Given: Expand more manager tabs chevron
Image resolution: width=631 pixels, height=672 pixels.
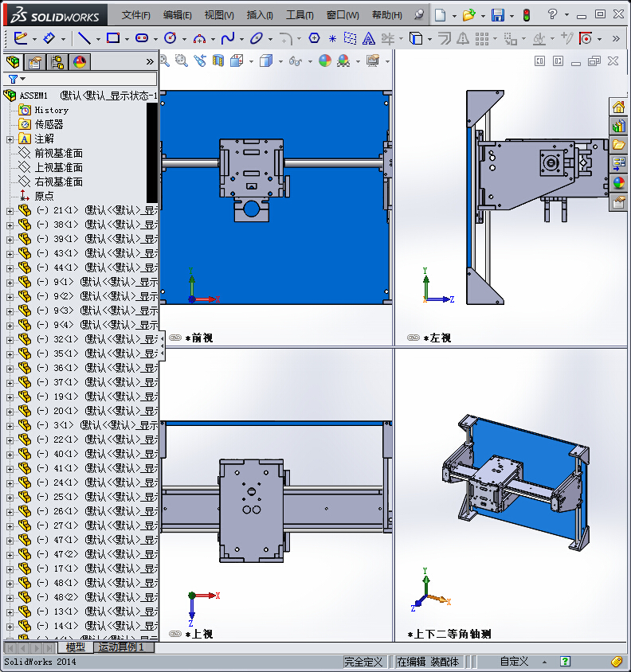Looking at the screenshot, I should pos(150,62).
